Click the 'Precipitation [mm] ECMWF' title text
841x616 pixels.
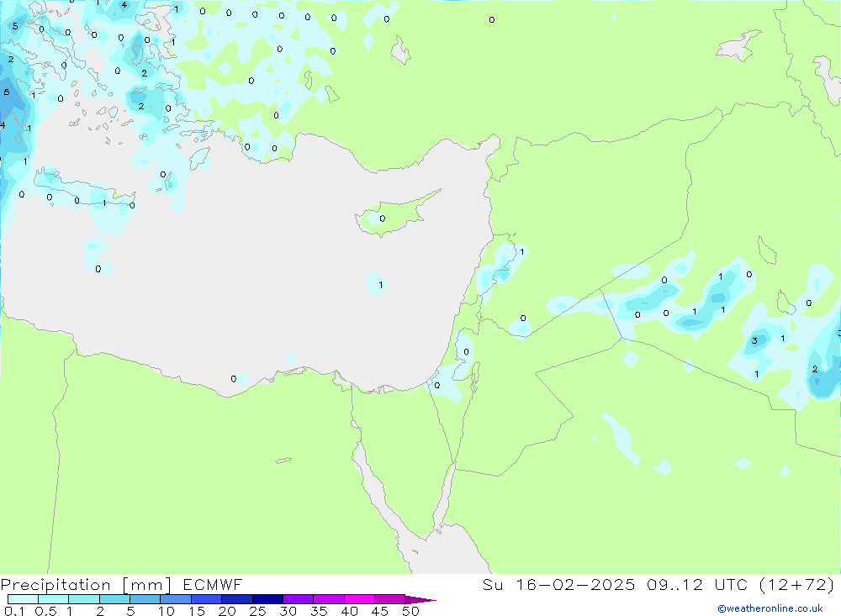point(121,585)
